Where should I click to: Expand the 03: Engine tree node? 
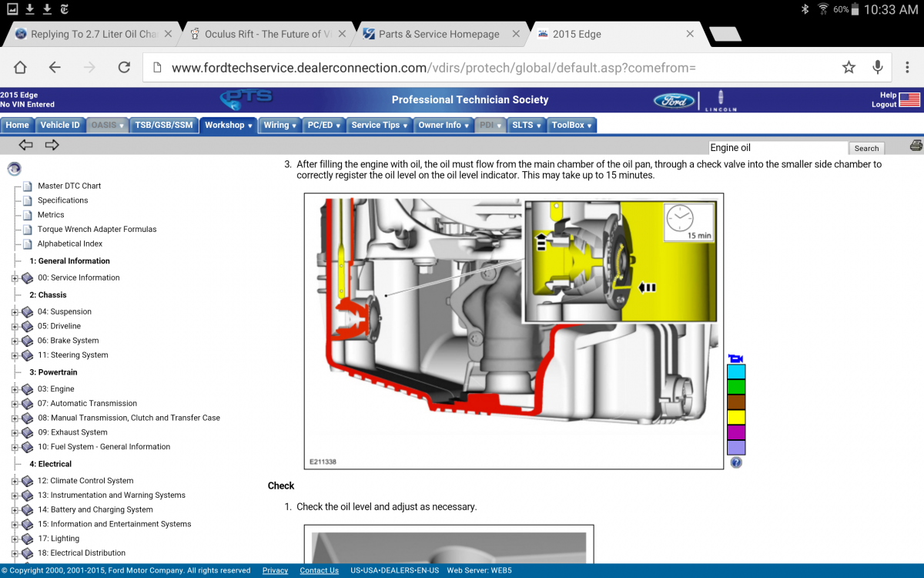[x=15, y=389]
